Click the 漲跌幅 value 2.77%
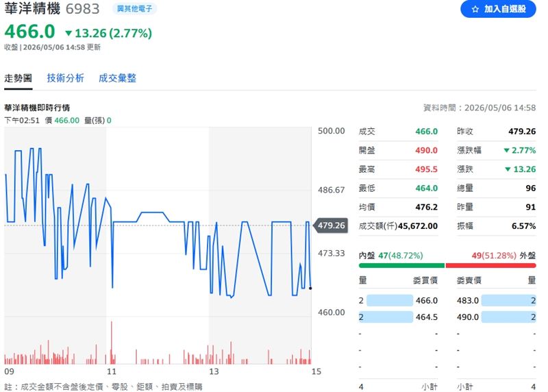The height and width of the screenshot is (392, 548). 520,151
